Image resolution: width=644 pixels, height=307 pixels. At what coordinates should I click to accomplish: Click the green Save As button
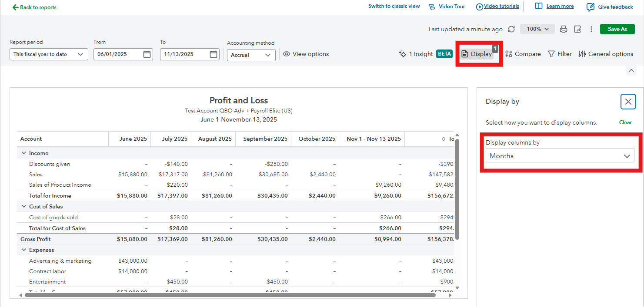point(617,29)
